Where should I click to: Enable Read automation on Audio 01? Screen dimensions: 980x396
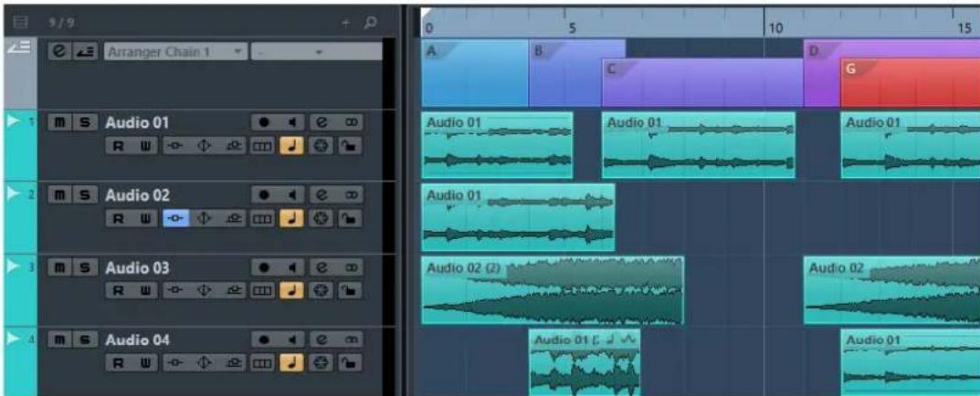(x=120, y=146)
